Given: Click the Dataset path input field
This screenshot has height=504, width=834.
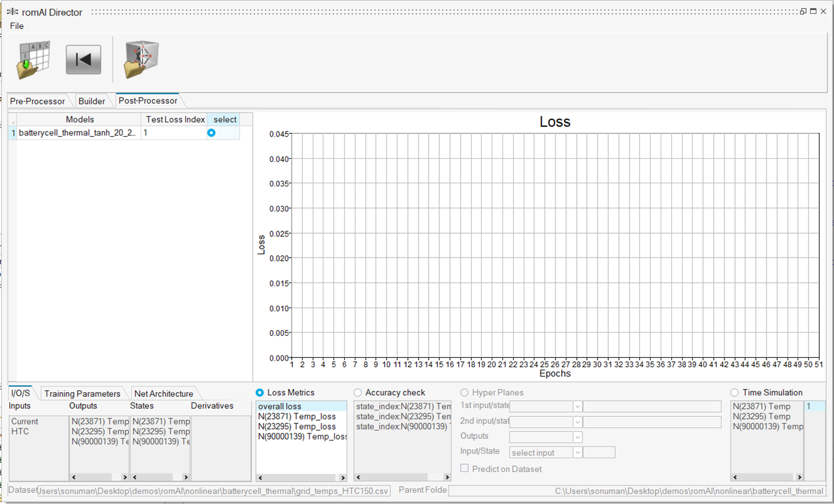Looking at the screenshot, I should 214,491.
